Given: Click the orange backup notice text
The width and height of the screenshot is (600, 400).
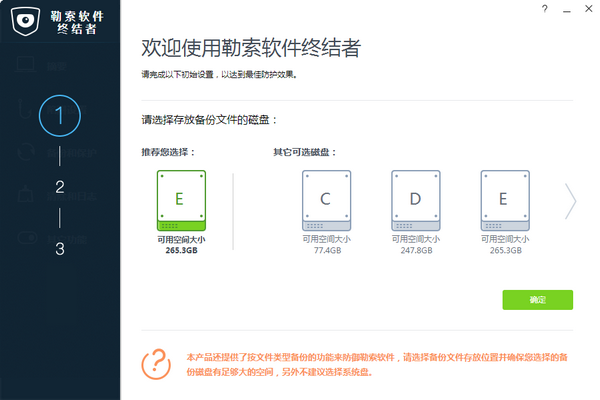Looking at the screenshot, I should [377, 364].
